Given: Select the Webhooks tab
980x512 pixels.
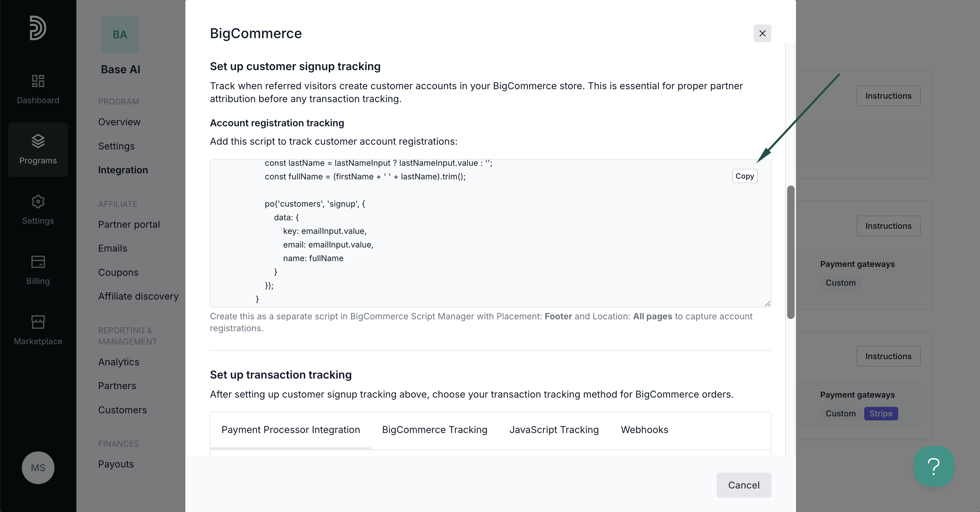Looking at the screenshot, I should pos(644,430).
